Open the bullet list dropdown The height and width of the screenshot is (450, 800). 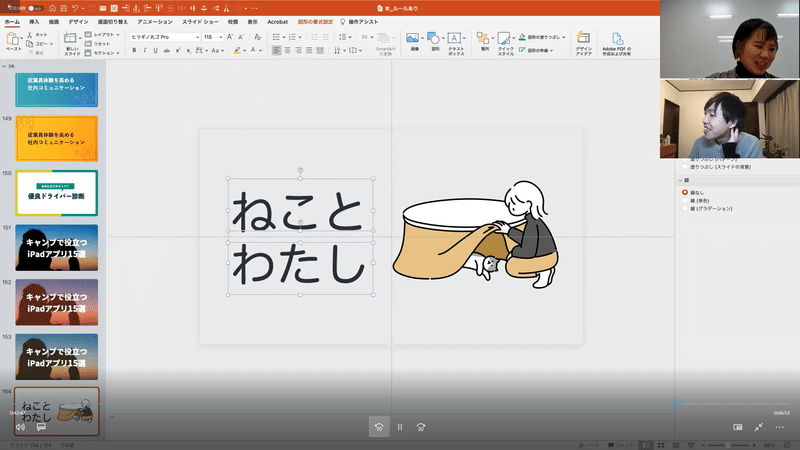tap(284, 37)
